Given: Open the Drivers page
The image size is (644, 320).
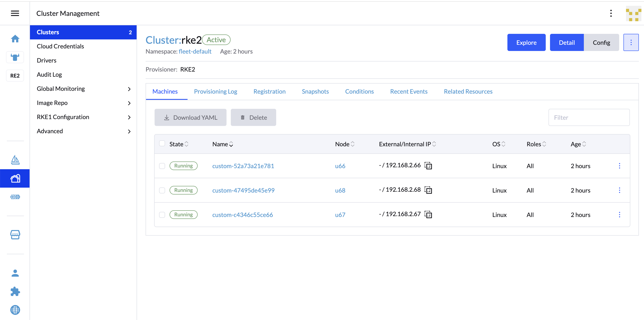Looking at the screenshot, I should click(x=83, y=61).
